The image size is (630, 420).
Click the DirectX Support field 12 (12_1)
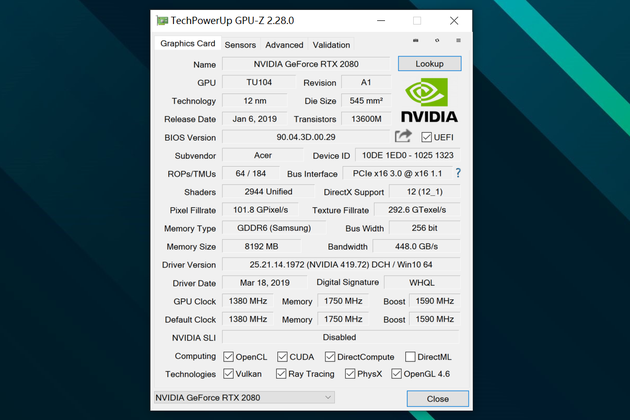(x=425, y=192)
